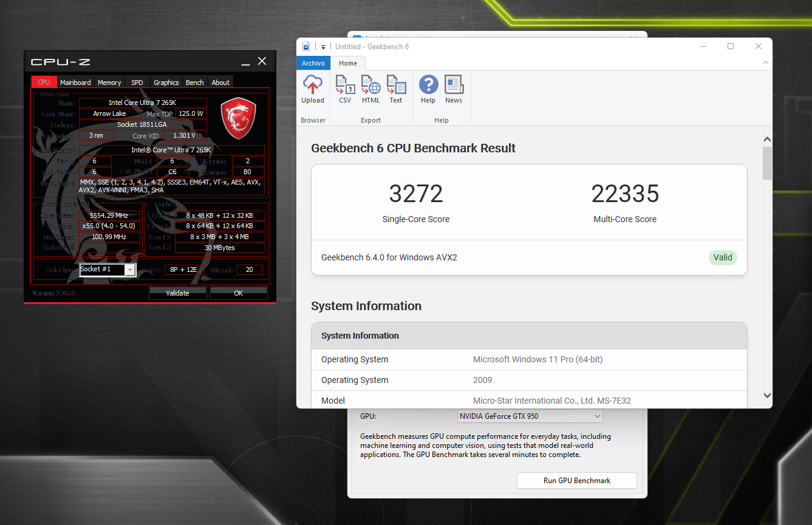
Task: Click the Socket 1851 LGA package field
Action: (143, 124)
